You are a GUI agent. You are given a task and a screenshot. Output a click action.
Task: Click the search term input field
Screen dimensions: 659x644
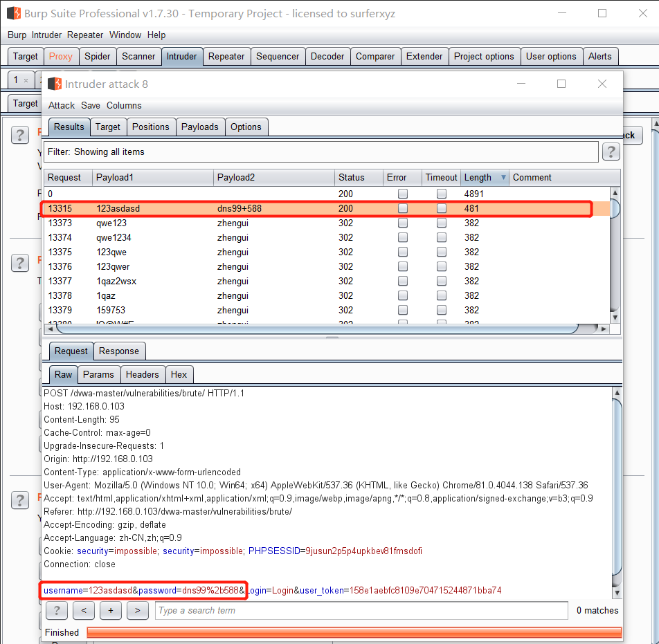point(361,610)
